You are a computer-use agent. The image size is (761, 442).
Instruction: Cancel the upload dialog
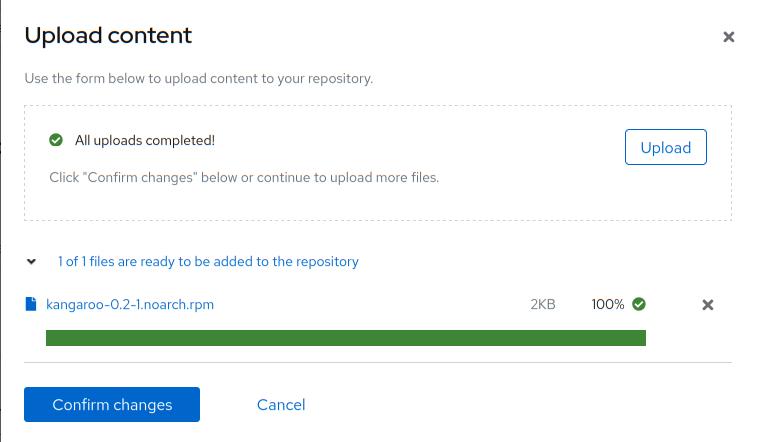point(281,405)
